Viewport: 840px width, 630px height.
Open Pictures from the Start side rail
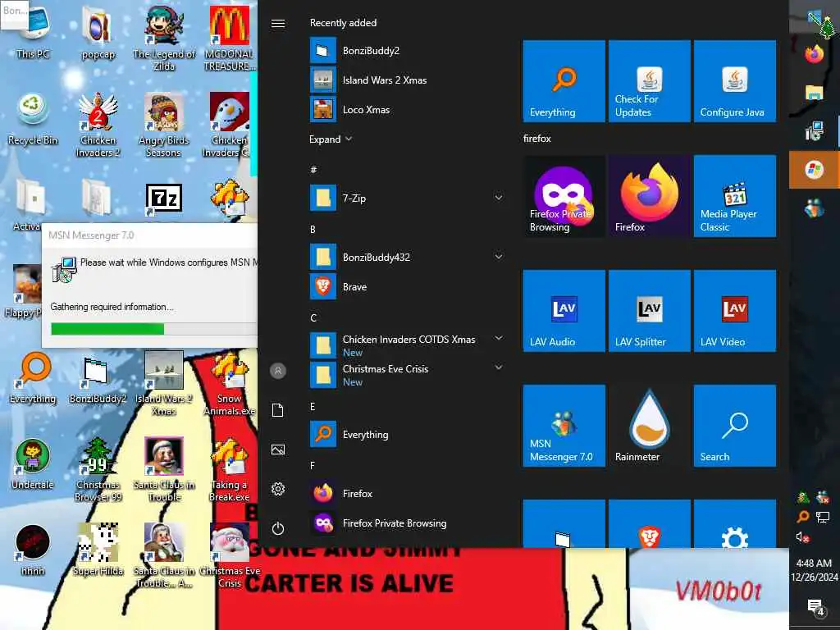277,450
